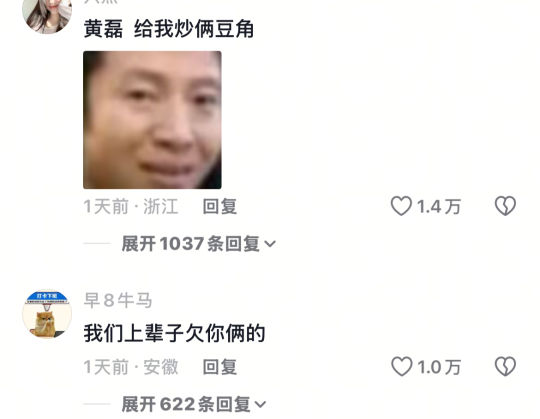This screenshot has height=419, width=540.
Task: Select the comment text 我们上辈子欠你俩的
Action: 175,334
